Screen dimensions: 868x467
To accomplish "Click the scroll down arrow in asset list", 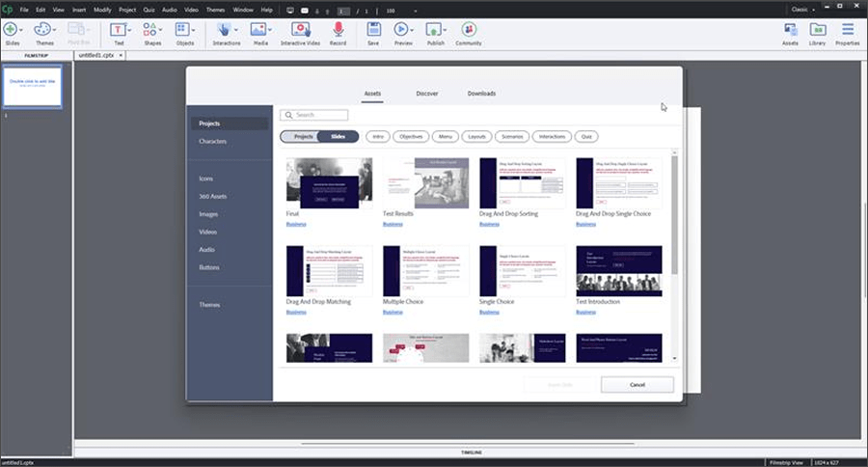I will (x=674, y=358).
